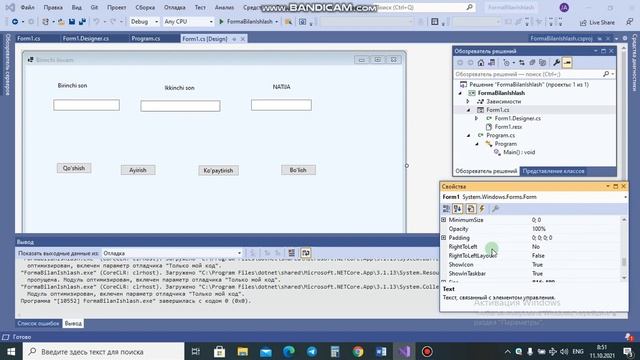The image size is (640, 360).
Task: Open Microsoft Word from the taskbar
Action: [x=381, y=351]
